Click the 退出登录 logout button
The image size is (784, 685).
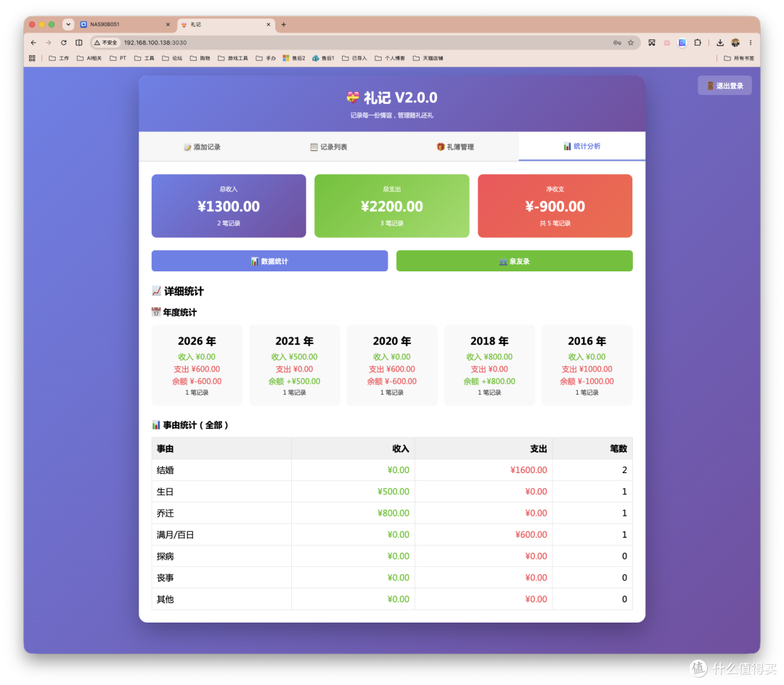(724, 86)
